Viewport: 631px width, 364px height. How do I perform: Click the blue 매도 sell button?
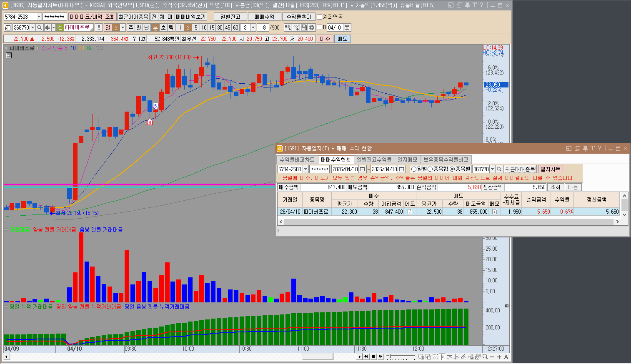click(342, 39)
